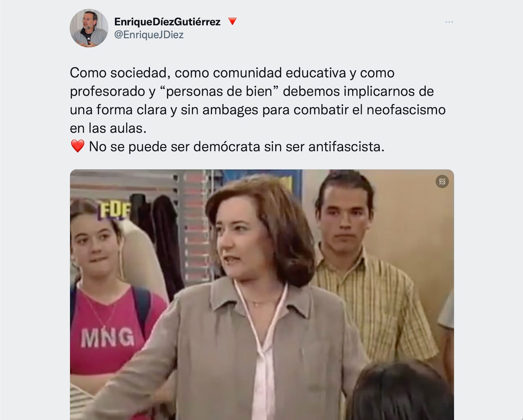Open the three-dot more options menu
This screenshot has width=523, height=420.
pyautogui.click(x=449, y=22)
